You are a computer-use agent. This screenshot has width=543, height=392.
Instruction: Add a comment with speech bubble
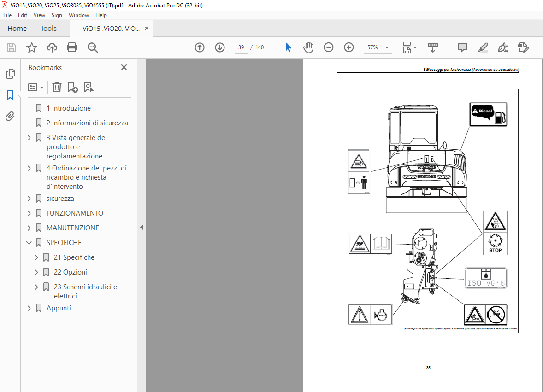coord(462,47)
